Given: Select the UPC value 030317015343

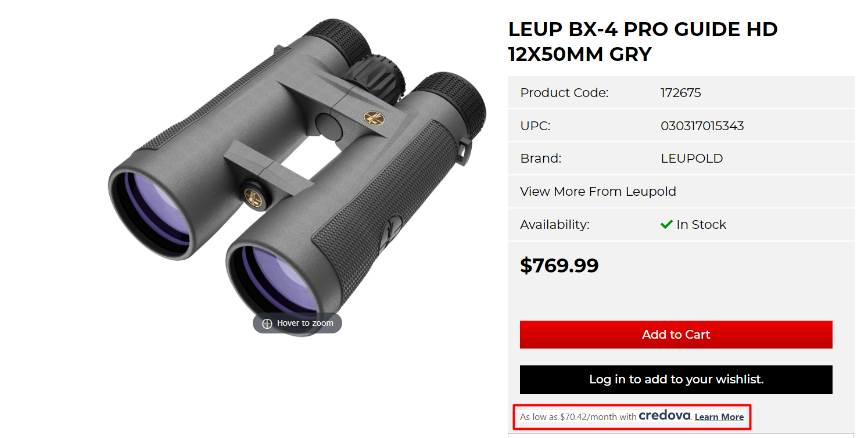Looking at the screenshot, I should point(702,125).
